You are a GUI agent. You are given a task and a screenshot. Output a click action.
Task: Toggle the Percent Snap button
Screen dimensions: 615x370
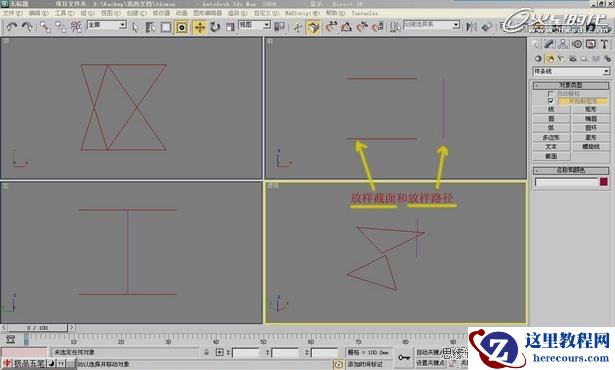coord(362,27)
